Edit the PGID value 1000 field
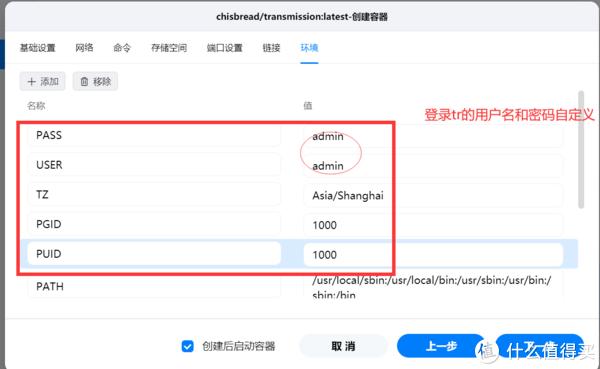This screenshot has width=600, height=369. 433,225
